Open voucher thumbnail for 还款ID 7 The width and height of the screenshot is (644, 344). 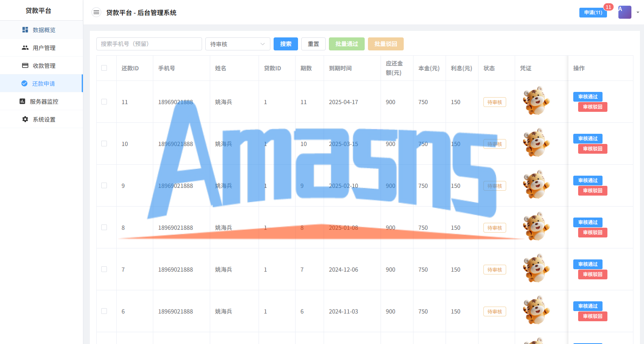coord(536,268)
